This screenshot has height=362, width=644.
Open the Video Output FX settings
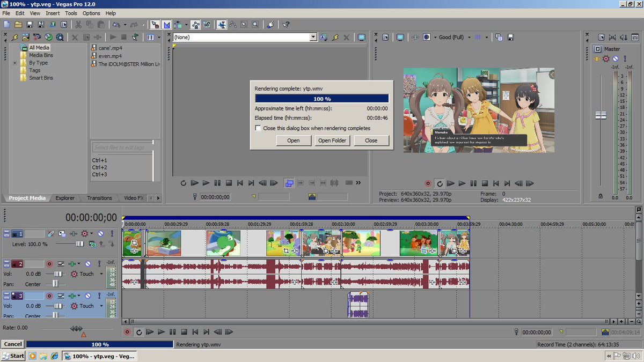[x=415, y=36]
